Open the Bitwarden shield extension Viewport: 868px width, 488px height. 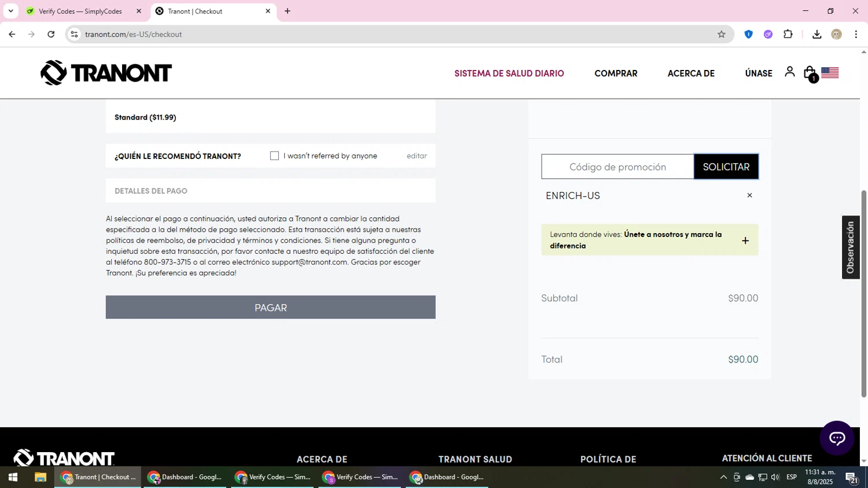[x=748, y=34]
